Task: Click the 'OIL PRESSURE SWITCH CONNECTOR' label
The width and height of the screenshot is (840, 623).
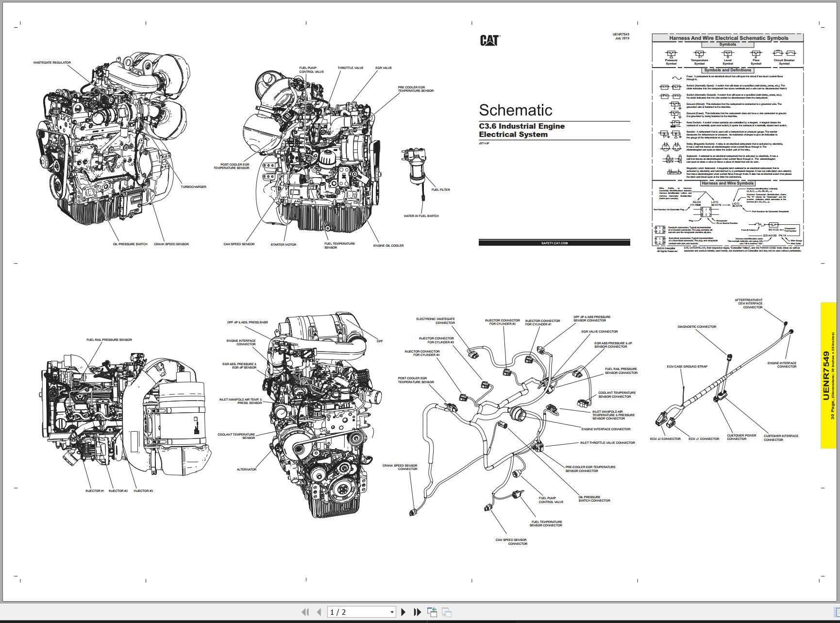Action: [594, 499]
